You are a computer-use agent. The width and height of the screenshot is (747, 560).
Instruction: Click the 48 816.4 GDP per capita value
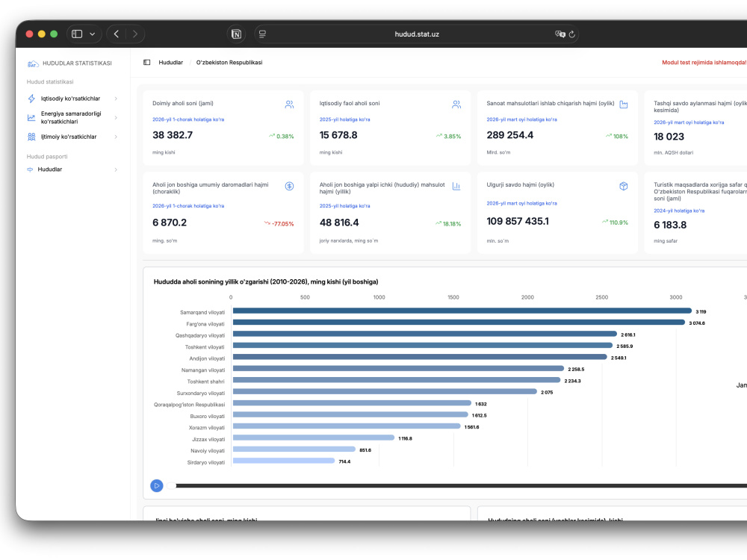338,223
